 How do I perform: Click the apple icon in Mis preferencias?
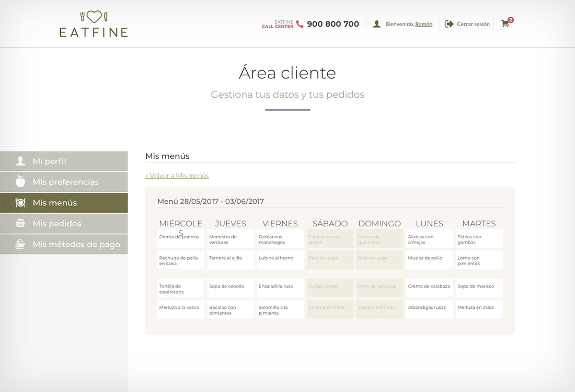coord(20,182)
